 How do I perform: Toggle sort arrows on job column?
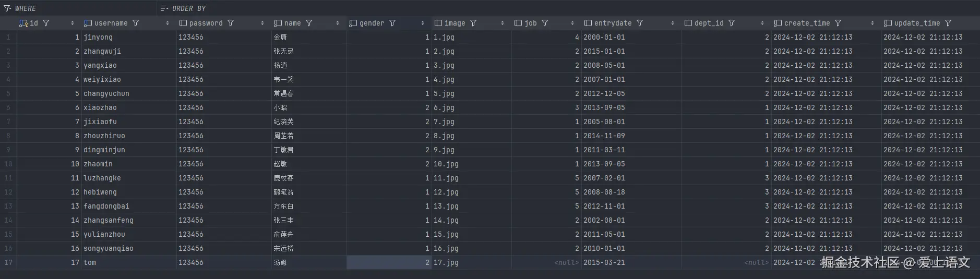[x=572, y=23]
